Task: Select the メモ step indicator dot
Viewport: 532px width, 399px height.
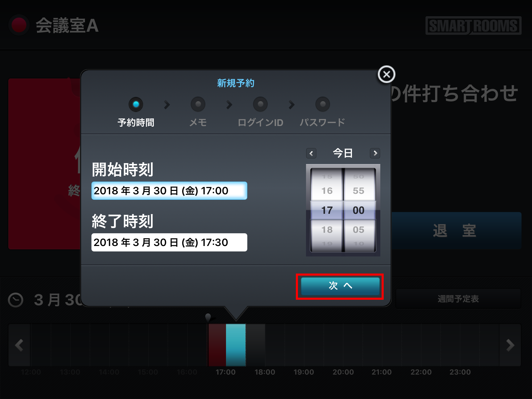Action: [x=198, y=104]
